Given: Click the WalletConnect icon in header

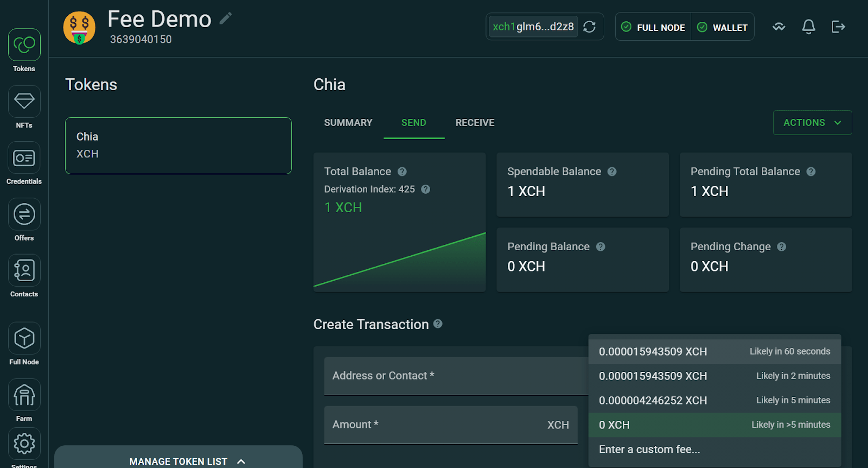Looking at the screenshot, I should pos(779,27).
